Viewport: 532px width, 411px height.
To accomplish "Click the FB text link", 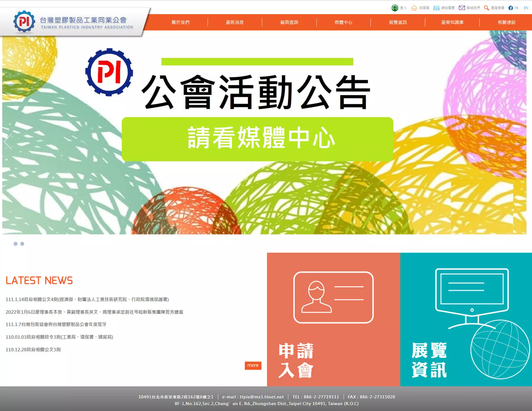I will click(516, 8).
